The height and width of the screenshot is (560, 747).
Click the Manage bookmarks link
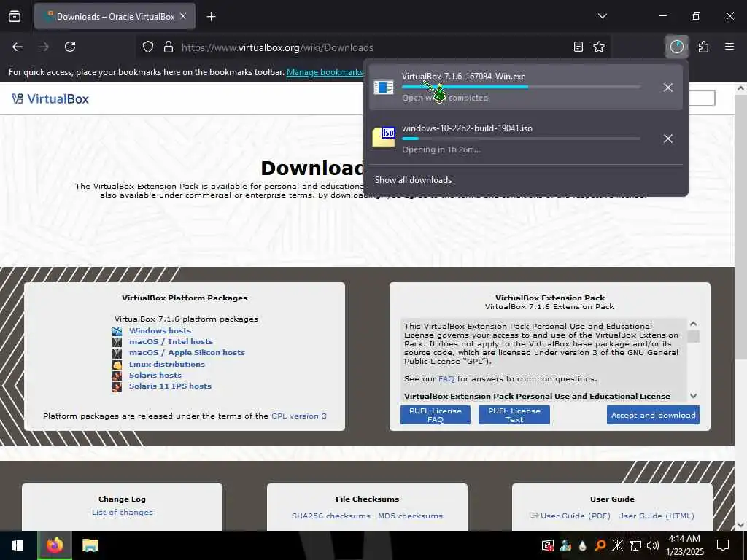325,72
